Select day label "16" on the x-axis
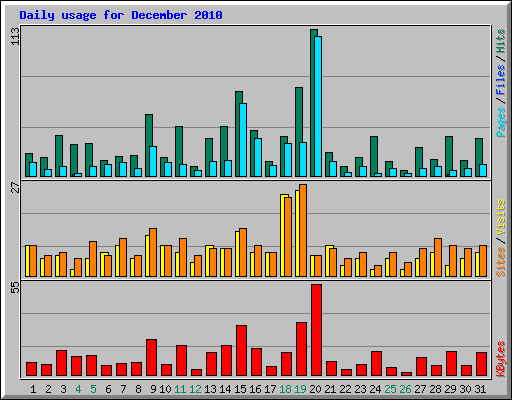This screenshot has width=512, height=400. pyautogui.click(x=255, y=389)
